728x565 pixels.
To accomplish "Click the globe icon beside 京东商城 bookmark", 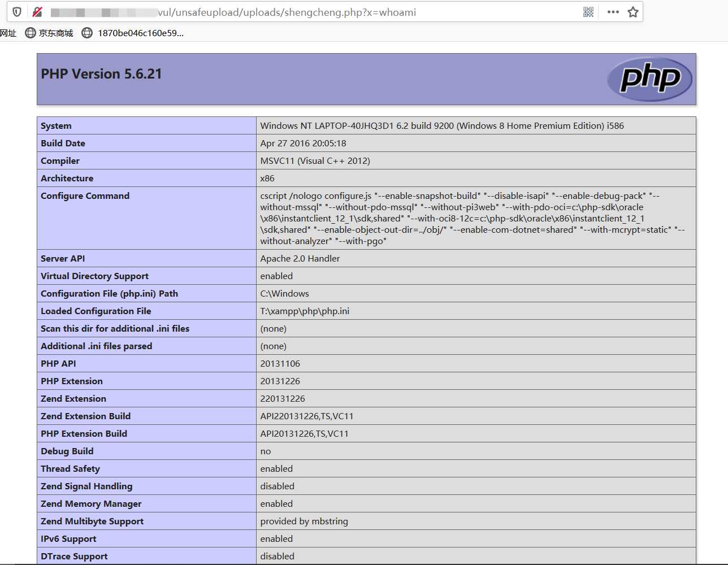I will (x=31, y=33).
